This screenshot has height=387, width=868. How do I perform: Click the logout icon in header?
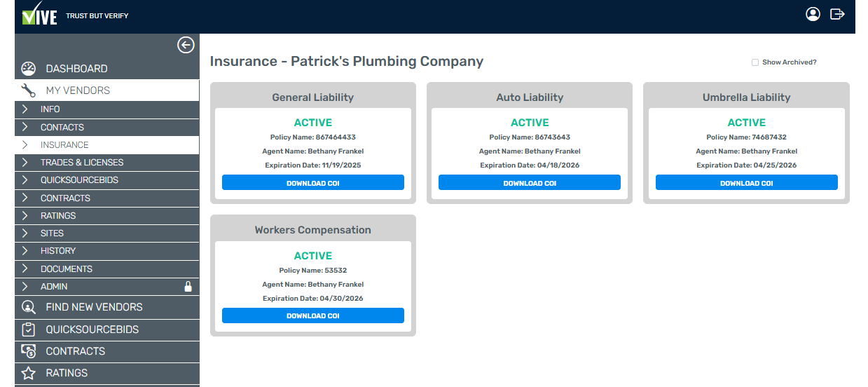coord(837,14)
